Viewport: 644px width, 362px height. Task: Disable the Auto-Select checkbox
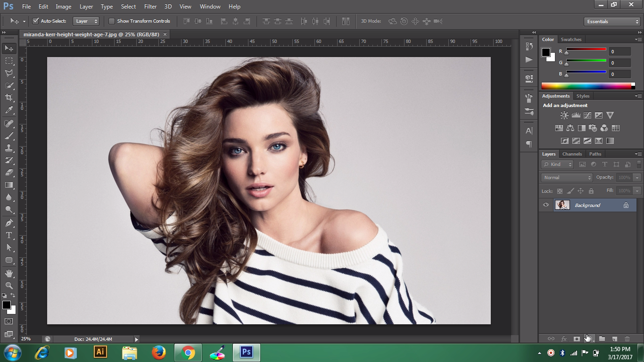[x=35, y=21]
